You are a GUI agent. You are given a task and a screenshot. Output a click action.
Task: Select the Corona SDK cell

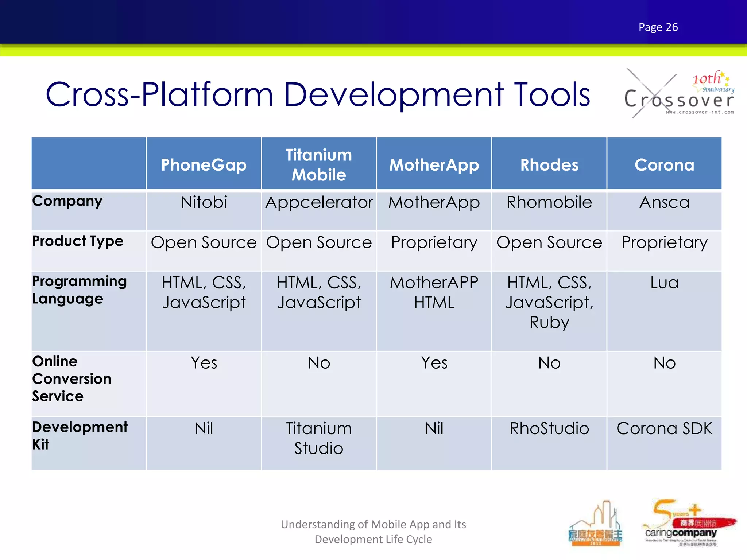click(664, 429)
